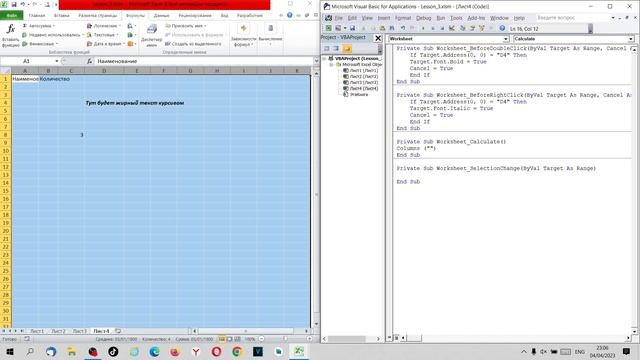Click the fx button beside the formula bar

pos(89,61)
